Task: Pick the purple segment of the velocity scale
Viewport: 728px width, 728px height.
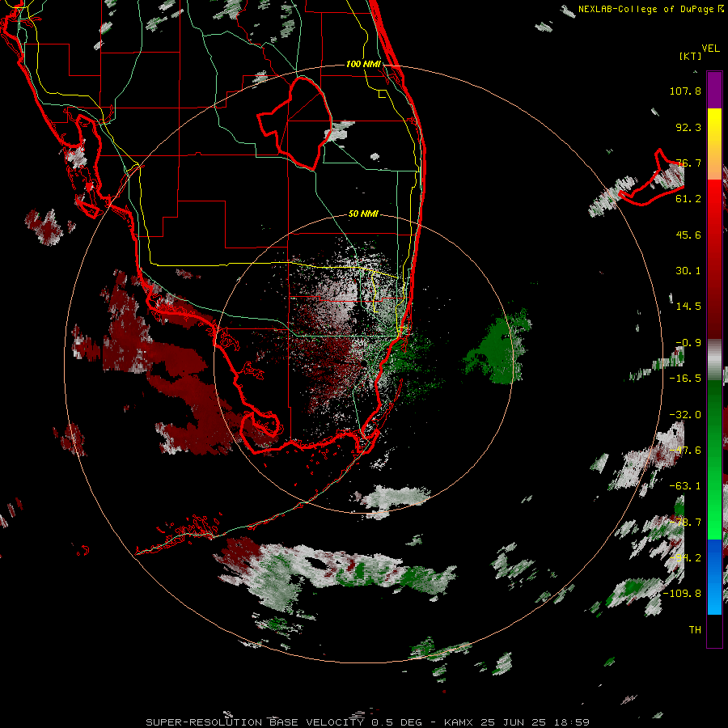Action: [x=714, y=90]
